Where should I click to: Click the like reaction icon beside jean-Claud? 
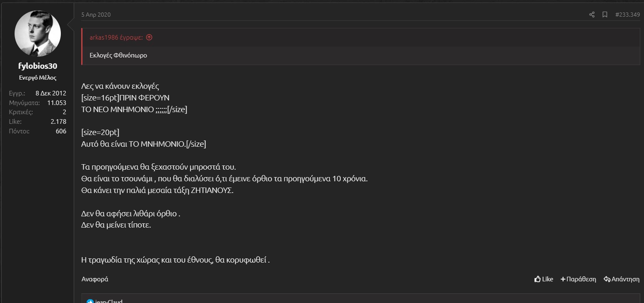pyautogui.click(x=90, y=301)
